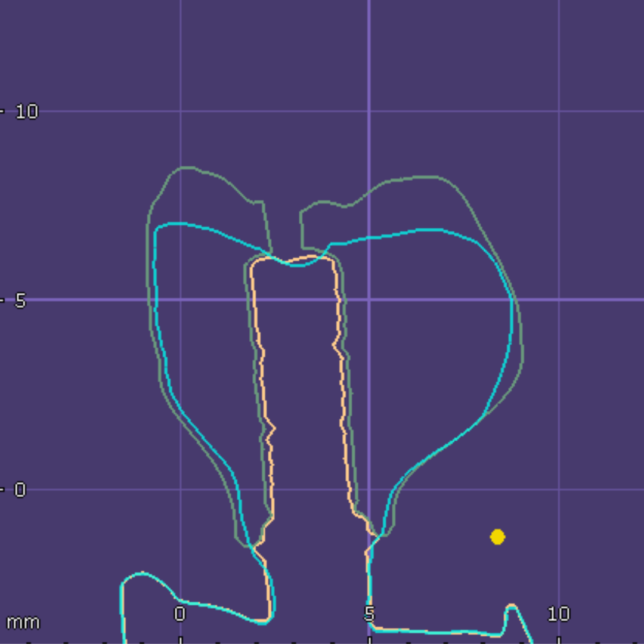Click the mm unit label
Screen dimensions: 644x644
click(x=23, y=623)
